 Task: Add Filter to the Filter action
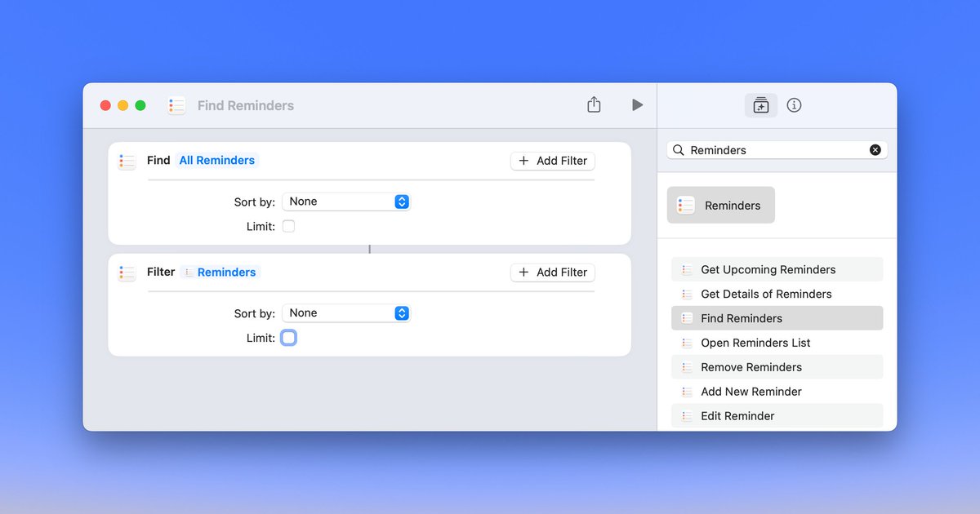pos(553,273)
